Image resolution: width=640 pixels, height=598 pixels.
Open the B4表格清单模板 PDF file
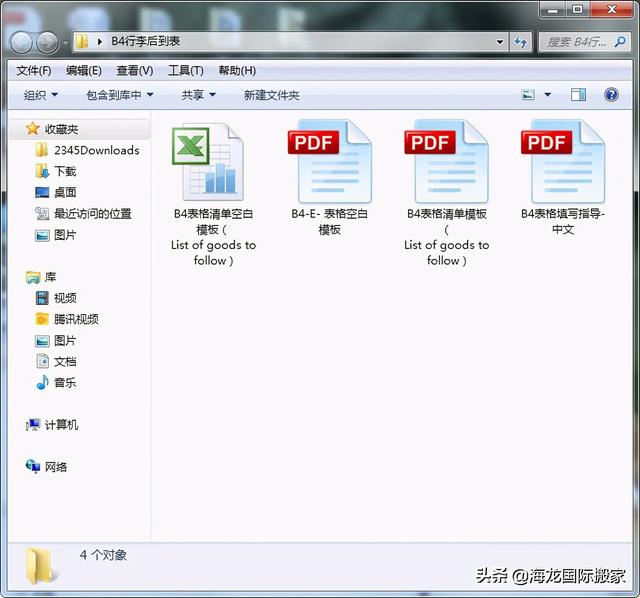pos(446,165)
